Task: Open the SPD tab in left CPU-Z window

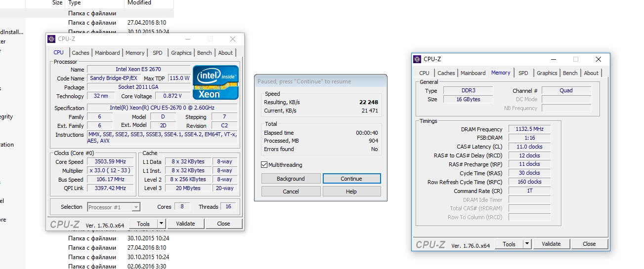Action: point(157,53)
